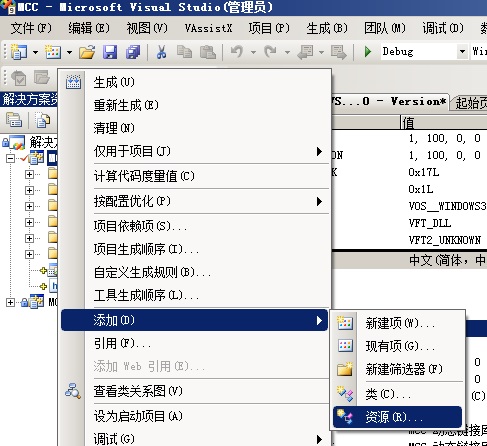Click the Paste clipboard icon
487x446 pixels.
point(208,52)
